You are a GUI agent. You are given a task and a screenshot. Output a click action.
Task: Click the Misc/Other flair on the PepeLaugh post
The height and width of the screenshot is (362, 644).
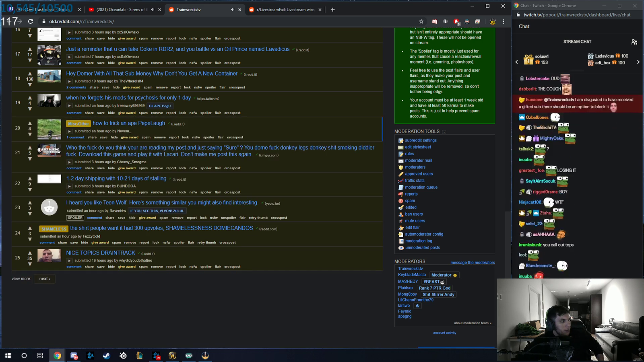(x=78, y=123)
